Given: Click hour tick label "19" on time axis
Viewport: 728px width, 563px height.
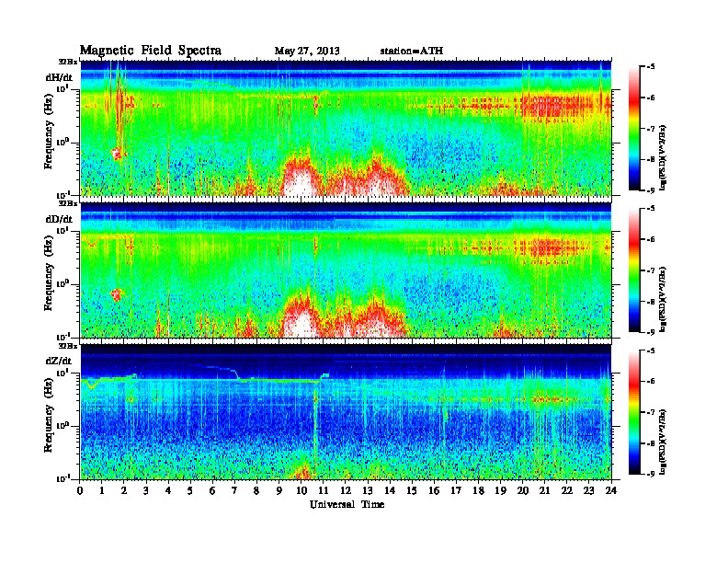Looking at the screenshot, I should tap(500, 490).
